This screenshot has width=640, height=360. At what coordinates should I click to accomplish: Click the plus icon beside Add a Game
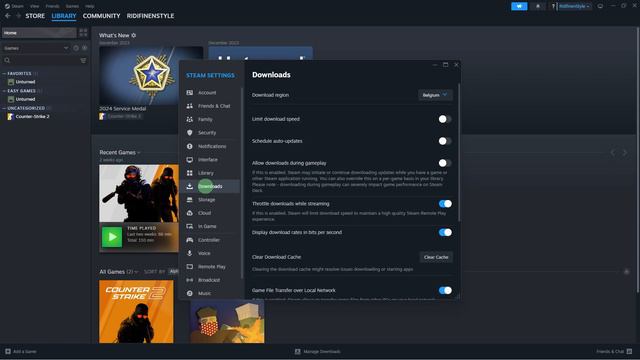[x=8, y=351]
